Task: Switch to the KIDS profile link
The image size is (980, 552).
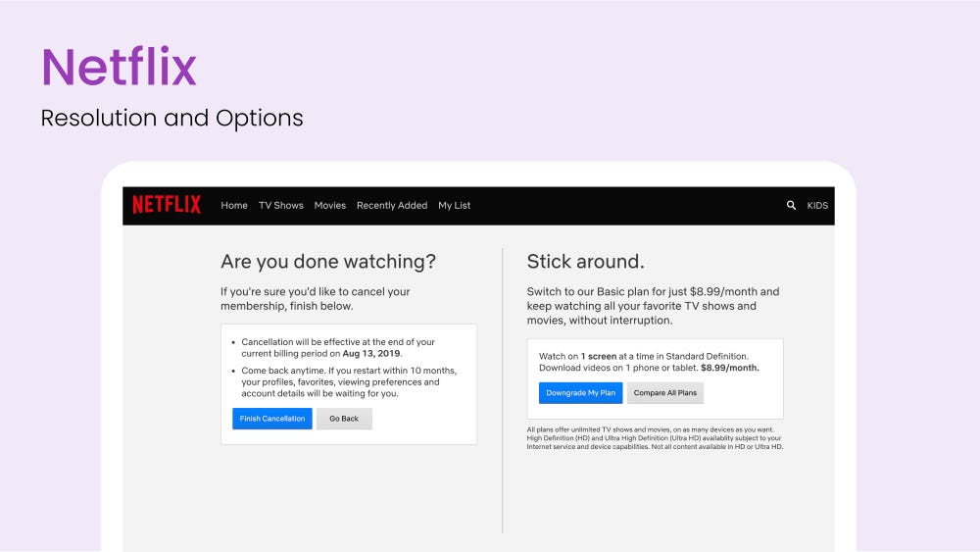Action: [x=817, y=205]
